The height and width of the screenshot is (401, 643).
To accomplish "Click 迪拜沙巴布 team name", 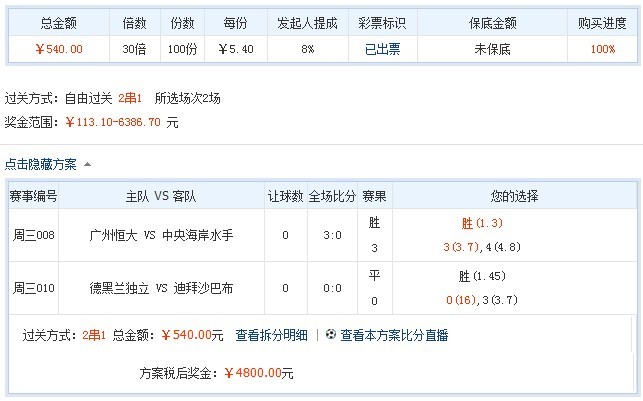I will point(203,288).
